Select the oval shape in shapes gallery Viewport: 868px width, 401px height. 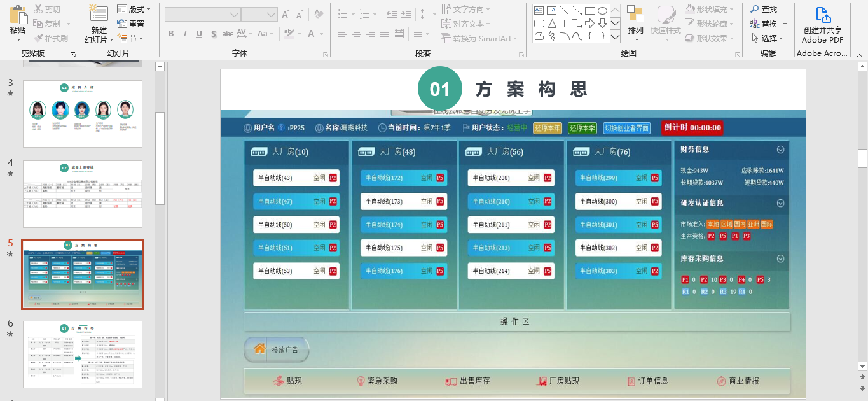pyautogui.click(x=602, y=11)
